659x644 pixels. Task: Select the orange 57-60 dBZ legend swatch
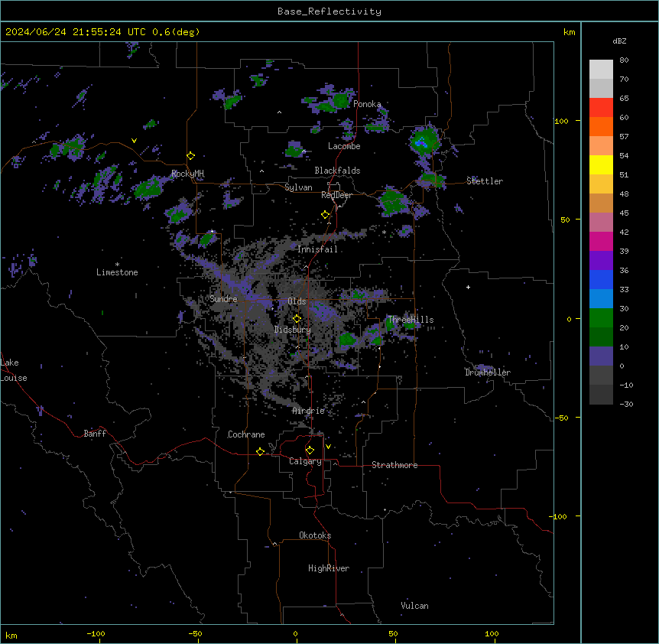[x=601, y=126]
